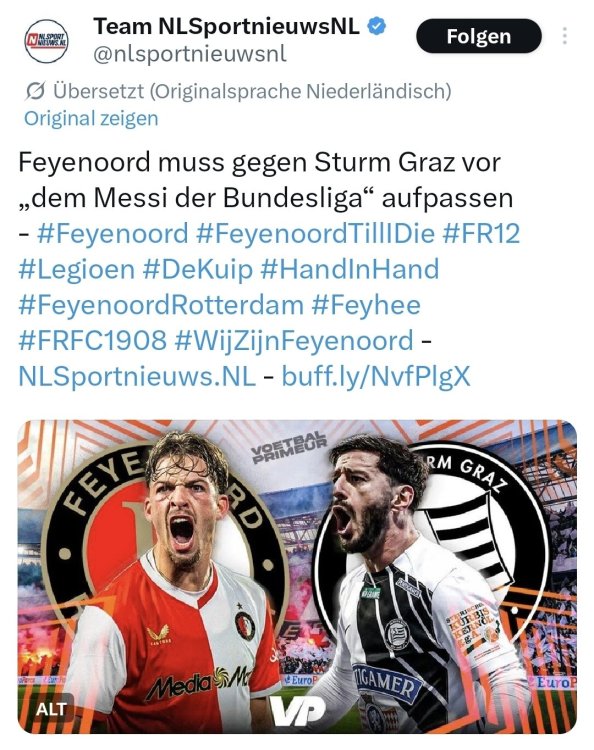The image size is (594, 750).
Task: Show image description via ALT badge
Action: [x=51, y=709]
